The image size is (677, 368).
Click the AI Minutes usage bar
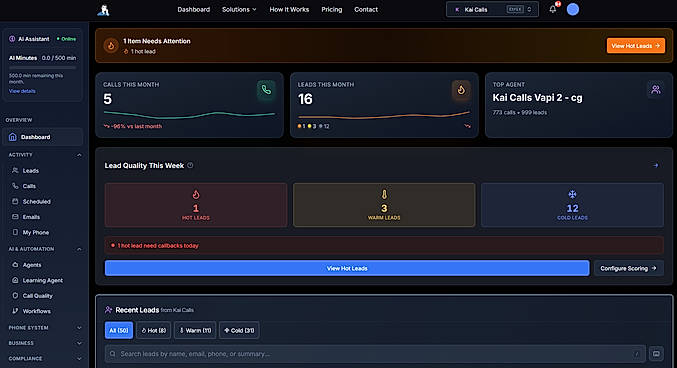tap(42, 68)
